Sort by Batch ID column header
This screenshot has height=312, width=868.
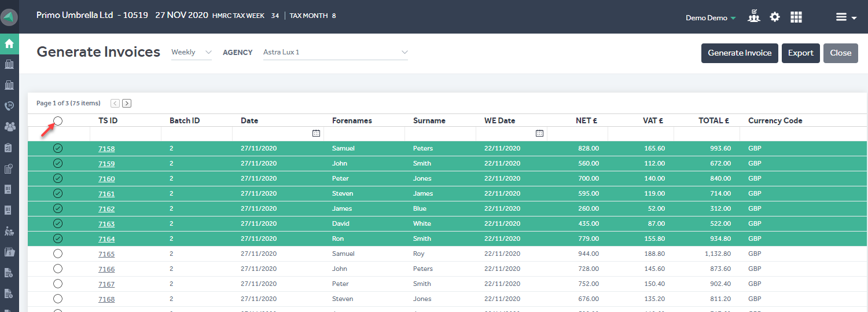[x=185, y=120]
